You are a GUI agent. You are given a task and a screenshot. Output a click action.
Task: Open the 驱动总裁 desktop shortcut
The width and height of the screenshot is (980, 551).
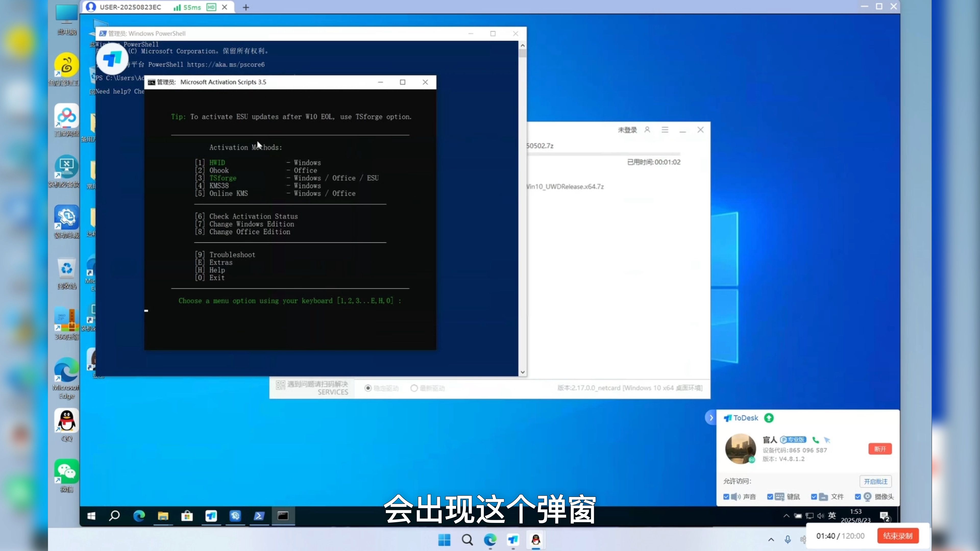coord(67,222)
